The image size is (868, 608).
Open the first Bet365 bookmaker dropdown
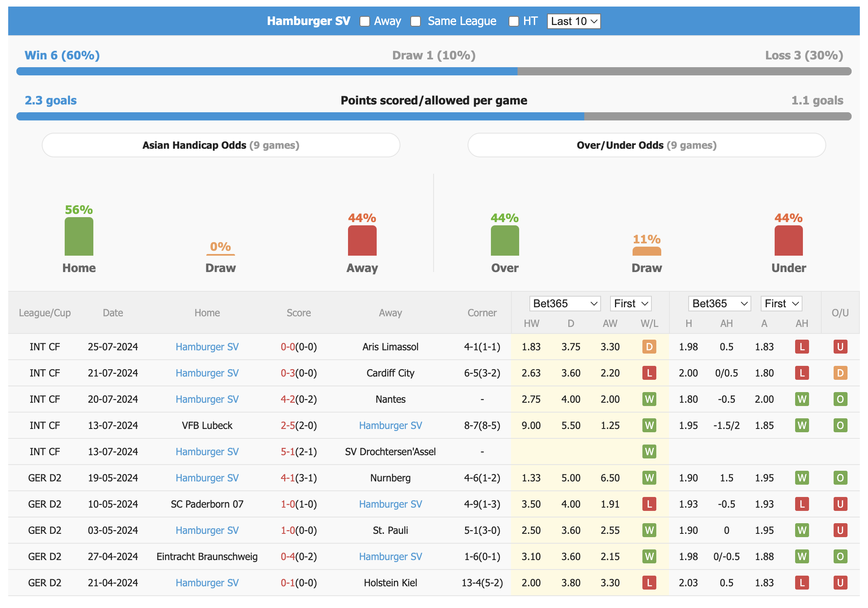click(x=565, y=304)
